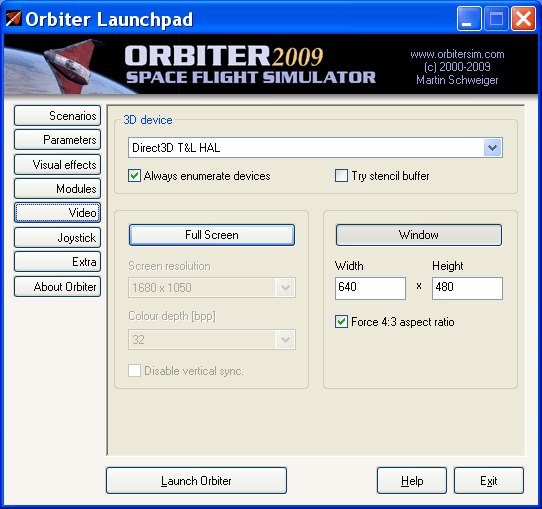Click the Orbiter icon in title bar
This screenshot has height=509, width=542.
13,18
